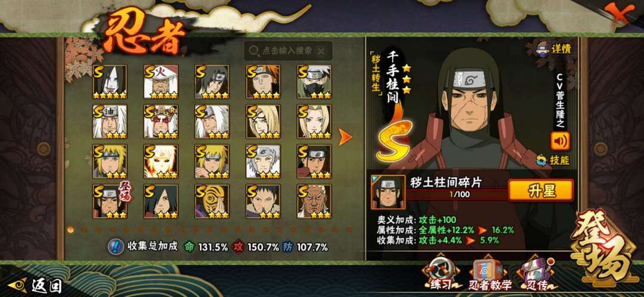Select masked Kakashi ninja portrait
Screen dimensions: 644x297
315,81
